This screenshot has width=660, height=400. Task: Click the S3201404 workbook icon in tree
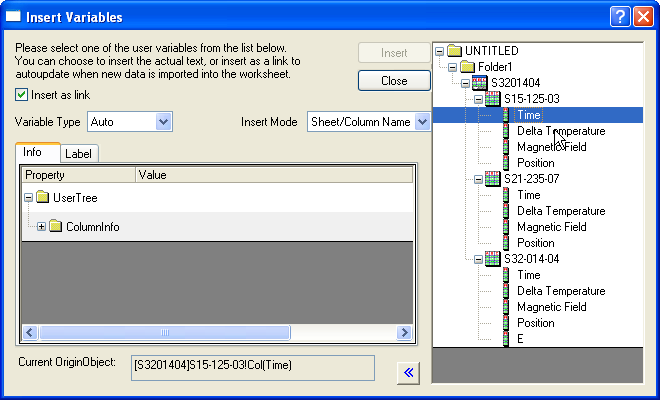[480, 83]
